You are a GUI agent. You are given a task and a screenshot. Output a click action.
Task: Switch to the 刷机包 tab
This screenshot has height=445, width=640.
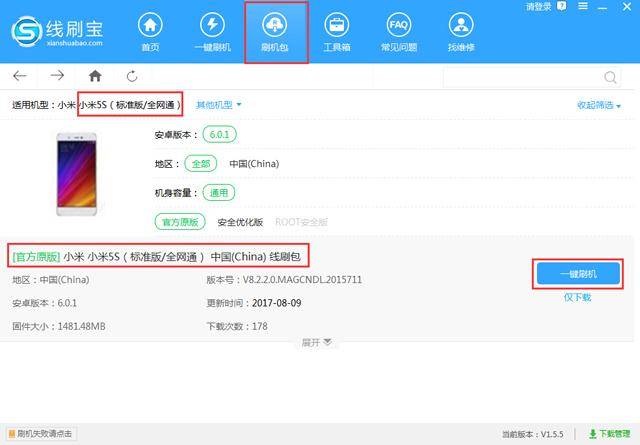pos(276,32)
